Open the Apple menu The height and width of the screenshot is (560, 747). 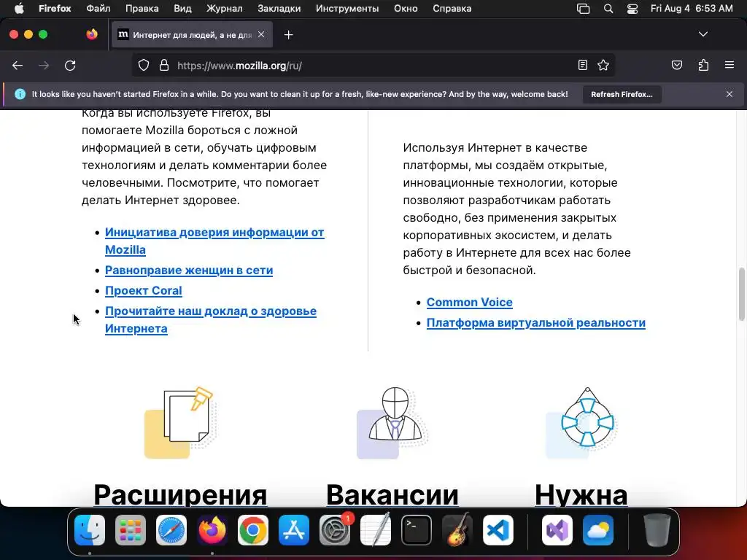19,9
